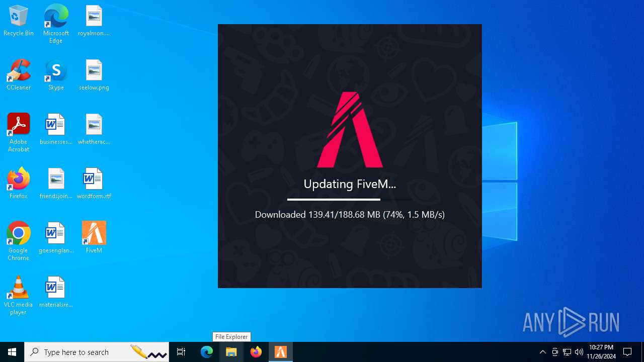Open Microsoft Edge in the taskbar
This screenshot has width=644, height=362.
click(207, 352)
